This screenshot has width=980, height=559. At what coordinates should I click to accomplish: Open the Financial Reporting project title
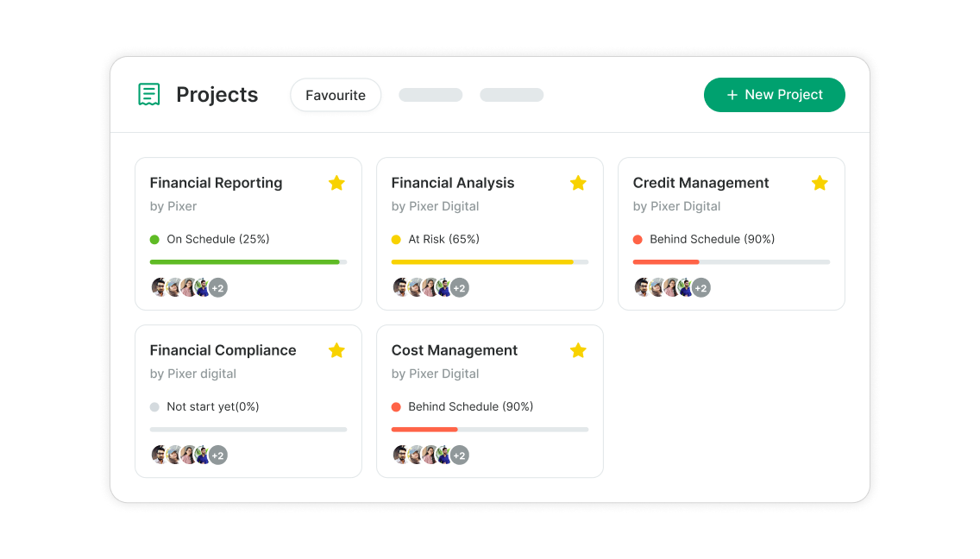pos(216,183)
